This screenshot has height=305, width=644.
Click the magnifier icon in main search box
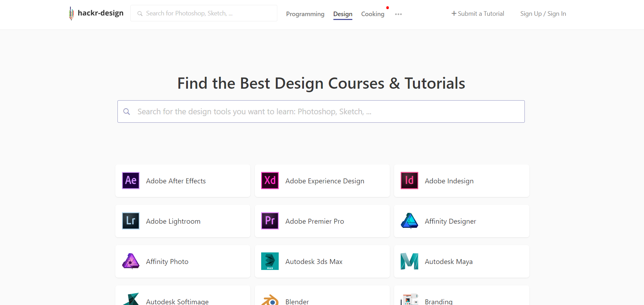coord(127,111)
